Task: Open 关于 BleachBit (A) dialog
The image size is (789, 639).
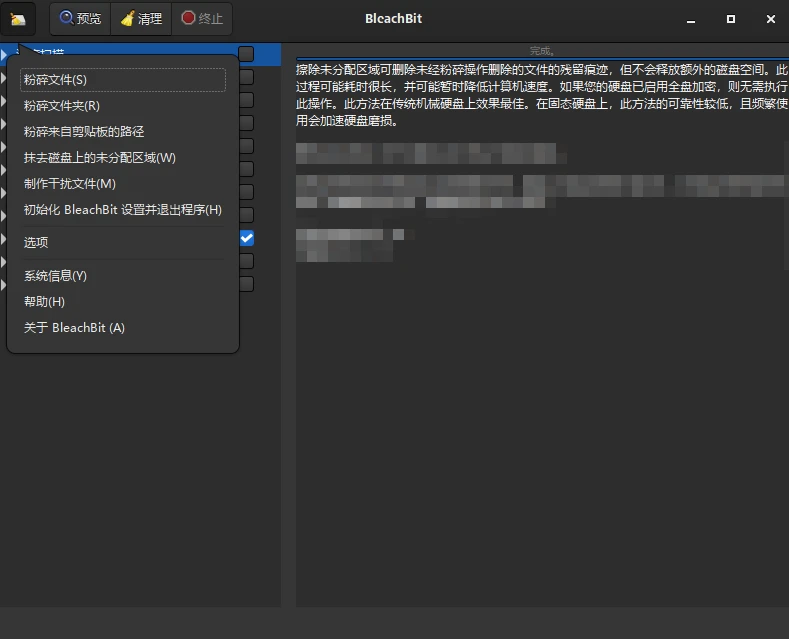Action: pos(122,328)
